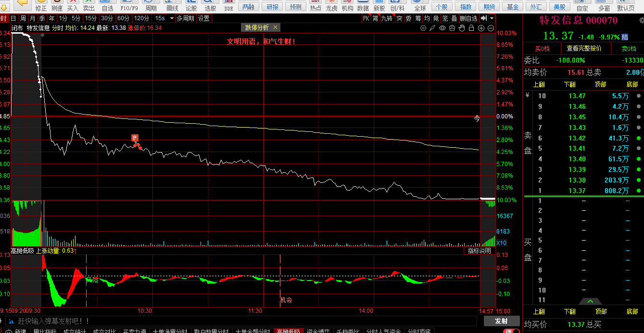Expand the chart toolbar overflow dropdown arrow

(492, 18)
